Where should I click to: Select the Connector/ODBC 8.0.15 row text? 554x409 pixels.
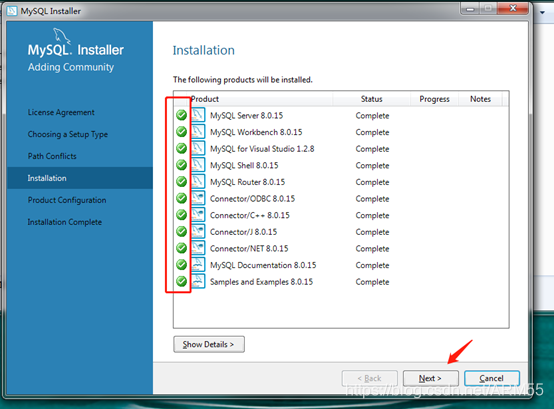click(x=252, y=198)
